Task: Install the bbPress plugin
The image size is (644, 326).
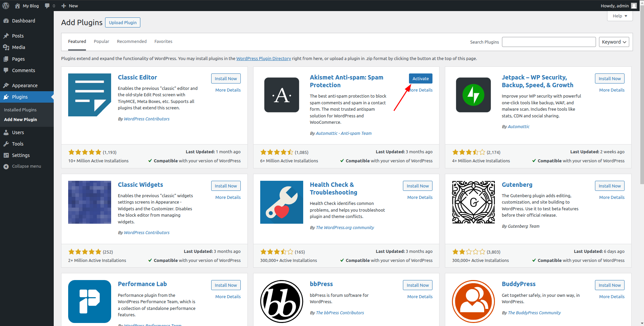Action: point(418,285)
